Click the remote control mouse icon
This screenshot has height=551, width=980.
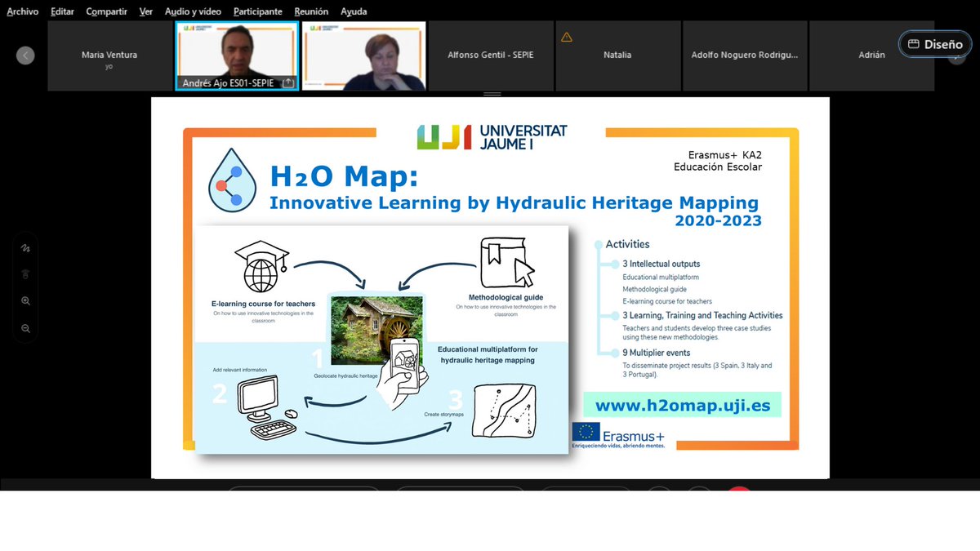coord(25,274)
